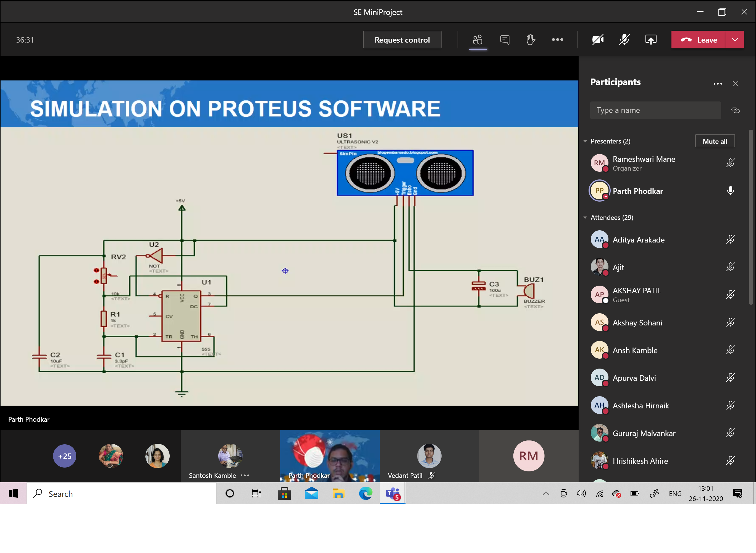Viewport: 756px width, 553px height.
Task: Click the Request control button
Action: point(402,40)
